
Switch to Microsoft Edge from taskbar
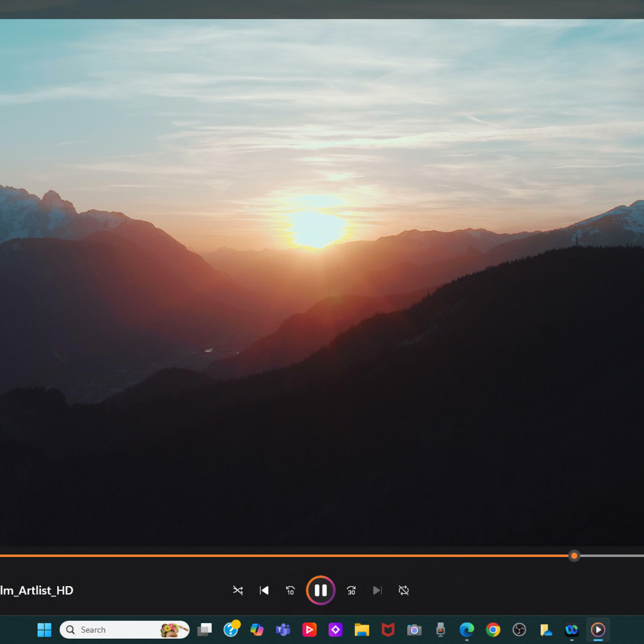[x=467, y=630]
